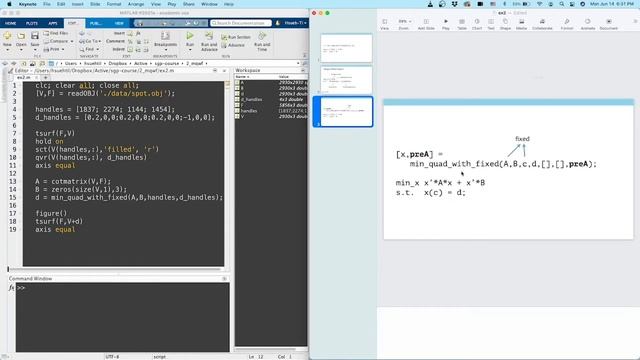This screenshot has width=640, height=360.
Task: Open the Format menu in the macOS menu bar
Action: (x=114, y=4)
